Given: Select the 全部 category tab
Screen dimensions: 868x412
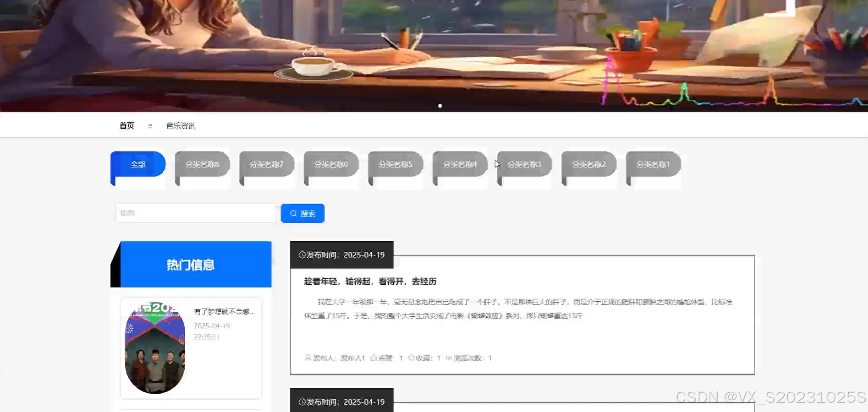Looking at the screenshot, I should tap(138, 164).
